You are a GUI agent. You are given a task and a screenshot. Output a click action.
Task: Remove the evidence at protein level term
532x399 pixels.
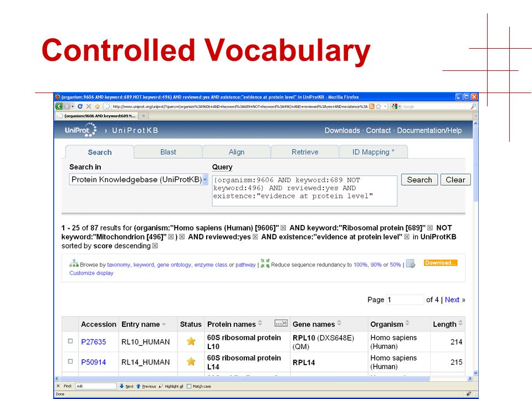[407, 237]
